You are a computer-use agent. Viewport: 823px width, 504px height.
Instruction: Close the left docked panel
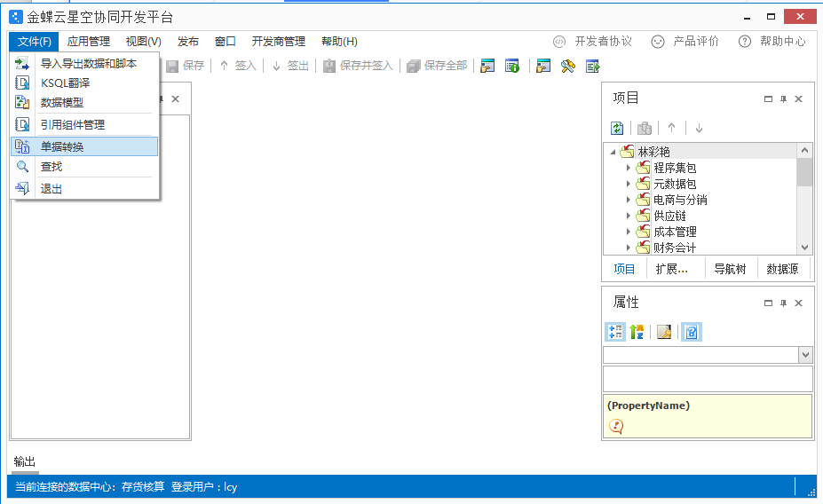pyautogui.click(x=175, y=98)
